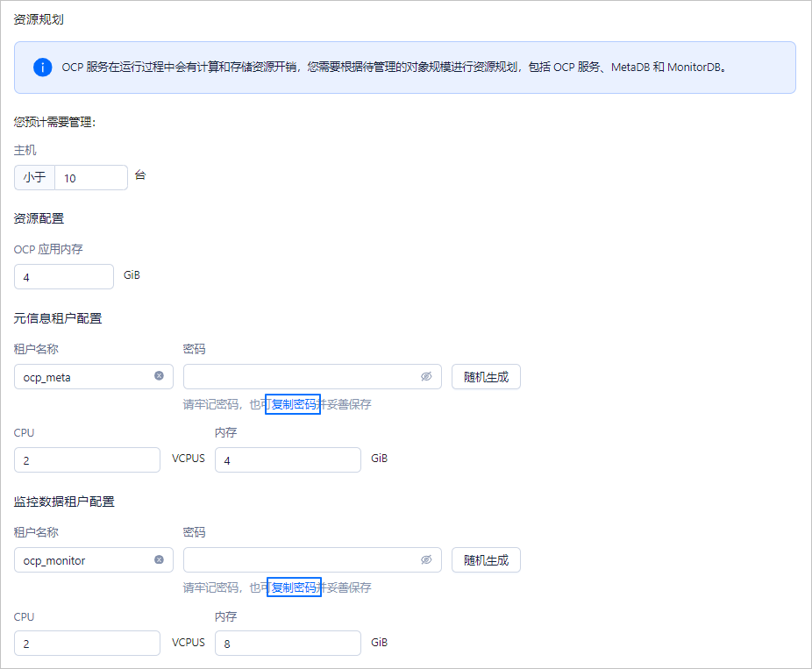Edit the ocp_meta tenant name field
Viewport: 812px width, 669px height.
[x=93, y=376]
